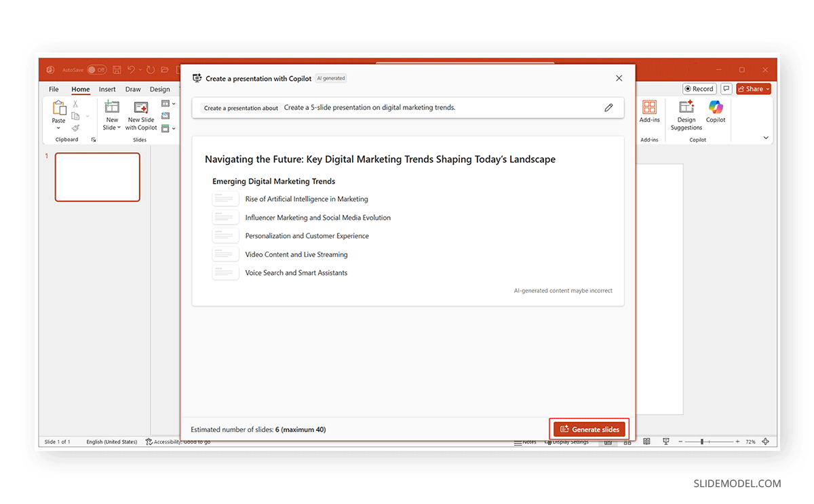Adjust the zoom slider in the status bar
The width and height of the screenshot is (814, 504).
(701, 442)
